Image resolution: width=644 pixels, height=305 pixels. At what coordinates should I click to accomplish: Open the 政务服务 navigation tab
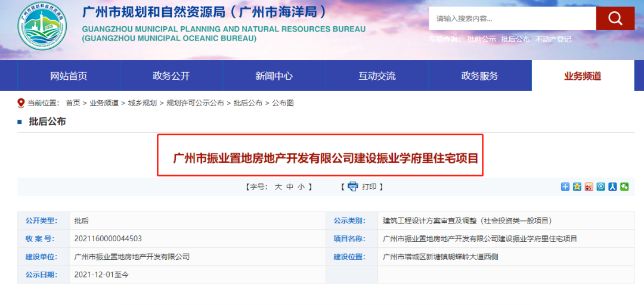tap(480, 76)
